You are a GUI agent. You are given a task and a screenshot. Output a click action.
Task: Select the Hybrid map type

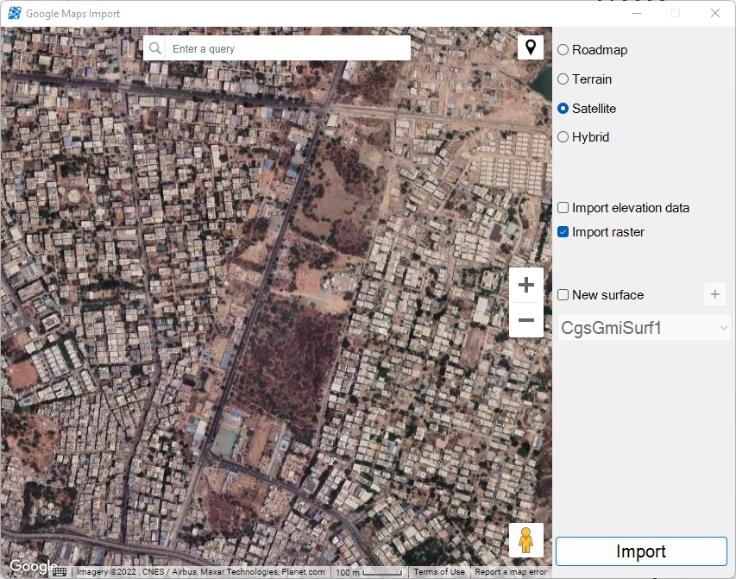click(563, 137)
